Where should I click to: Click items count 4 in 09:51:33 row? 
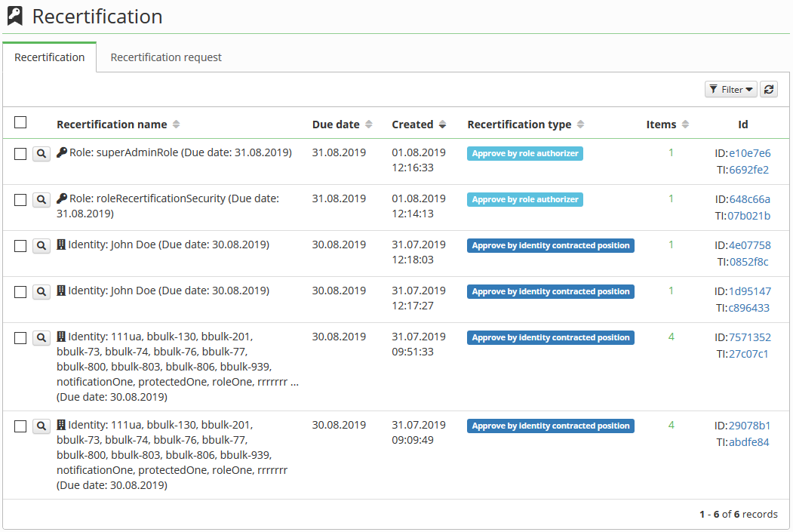pos(671,337)
